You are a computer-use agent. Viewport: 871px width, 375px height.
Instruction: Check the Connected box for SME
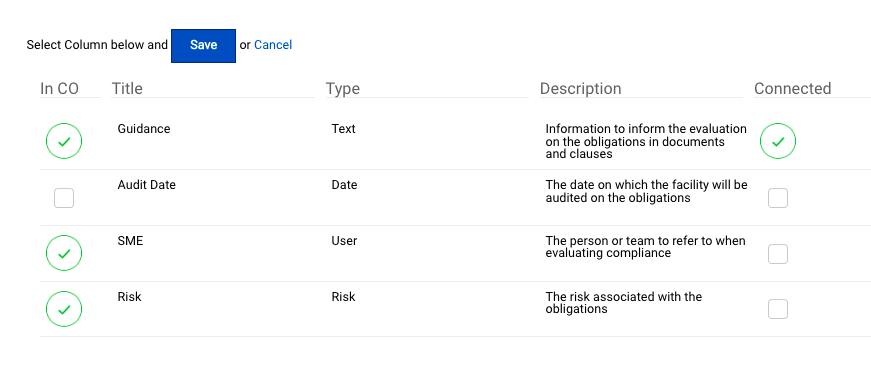tap(778, 254)
